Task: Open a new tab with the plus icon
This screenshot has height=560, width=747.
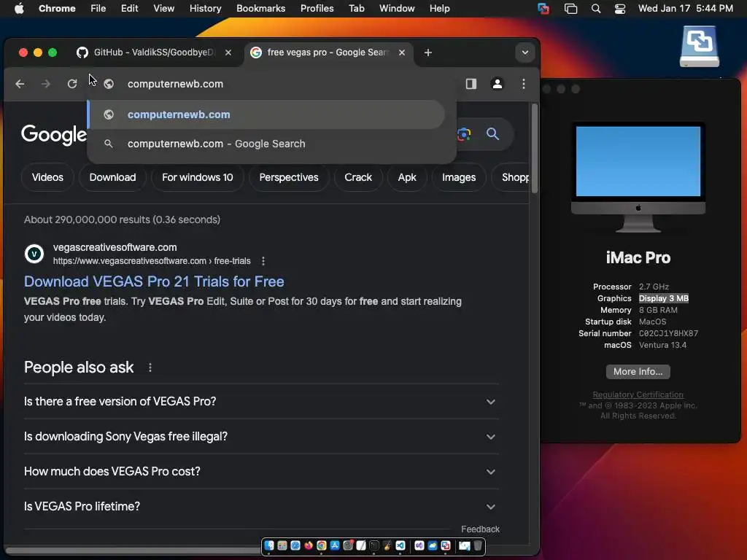Action: click(x=427, y=52)
